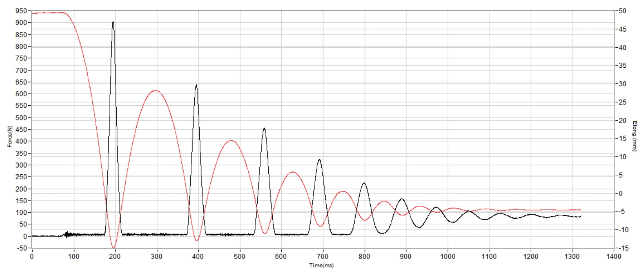This screenshot has height=271, width=644.
Task: Click the 700 tick label on the time axis
Action: tap(322, 256)
